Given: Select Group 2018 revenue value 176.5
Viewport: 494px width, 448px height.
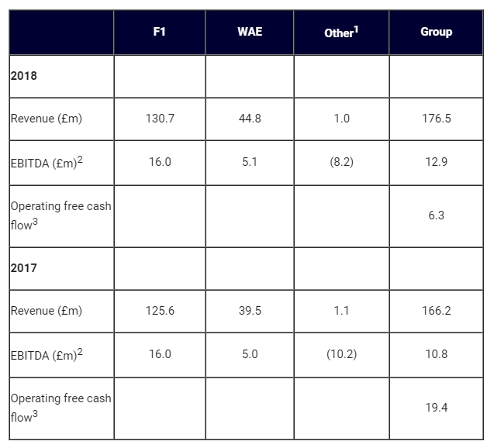Looking at the screenshot, I should point(436,119).
